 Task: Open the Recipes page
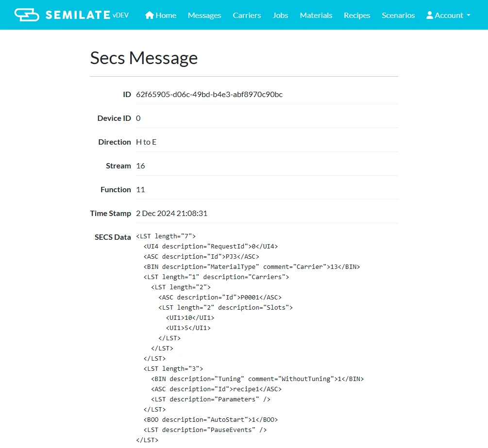tap(357, 15)
